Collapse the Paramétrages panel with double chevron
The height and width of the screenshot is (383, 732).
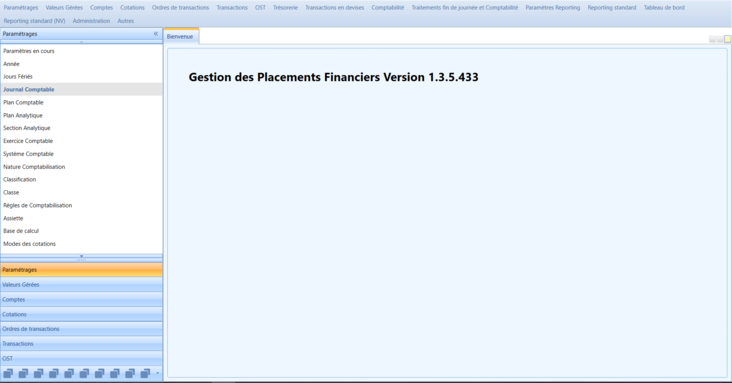click(156, 34)
